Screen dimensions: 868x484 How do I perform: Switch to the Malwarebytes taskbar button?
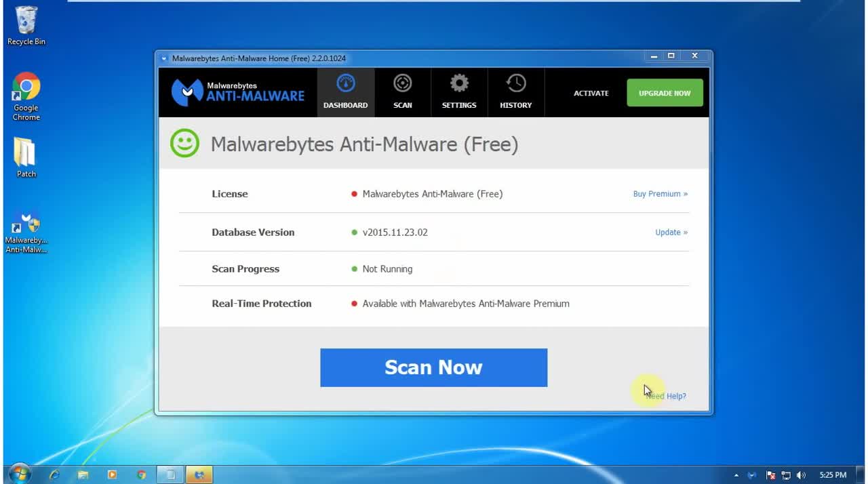pyautogui.click(x=199, y=475)
